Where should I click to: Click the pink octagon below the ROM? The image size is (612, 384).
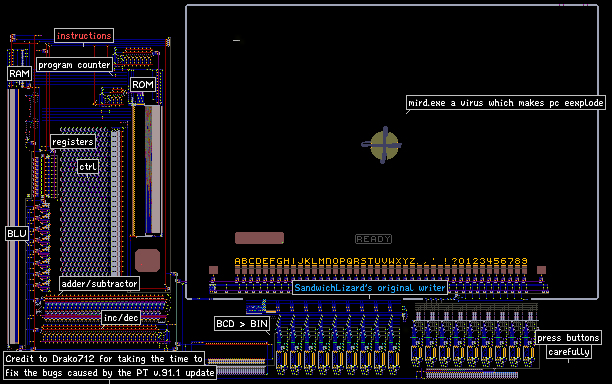[x=148, y=260]
